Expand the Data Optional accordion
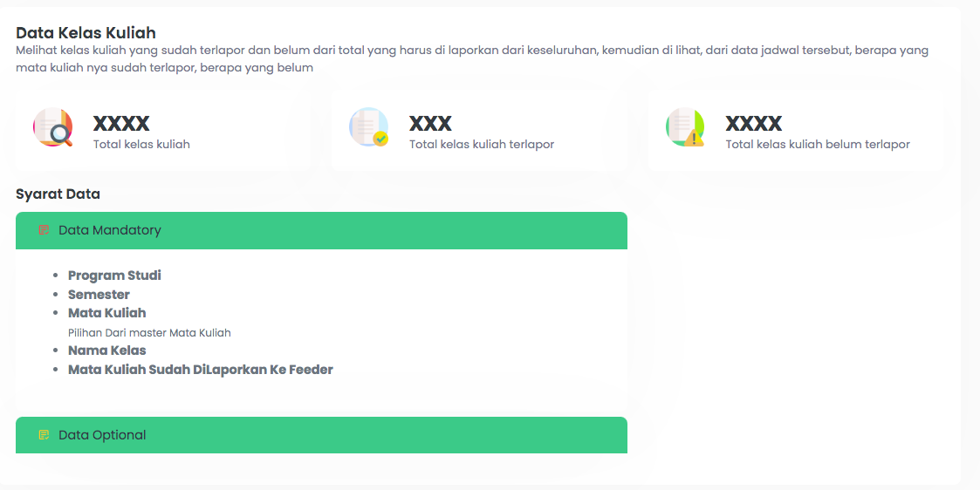This screenshot has width=980, height=490. 321,435
